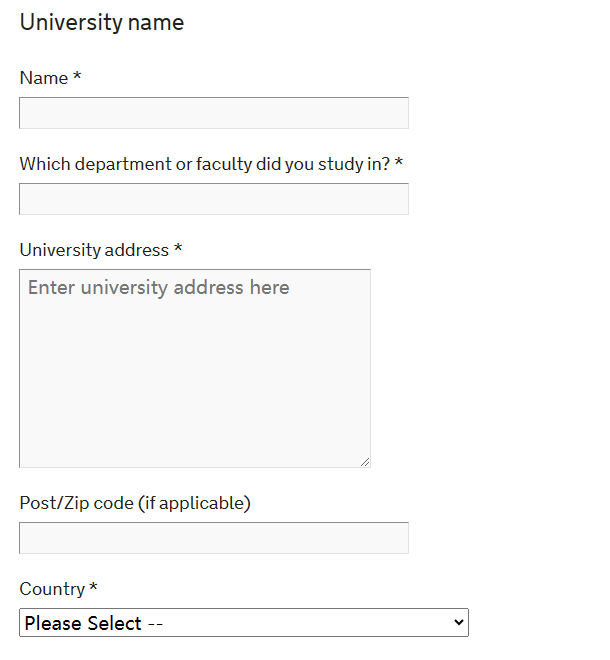Click the address textarea resize handle
Screen dimensions: 610x660
(x=365, y=461)
